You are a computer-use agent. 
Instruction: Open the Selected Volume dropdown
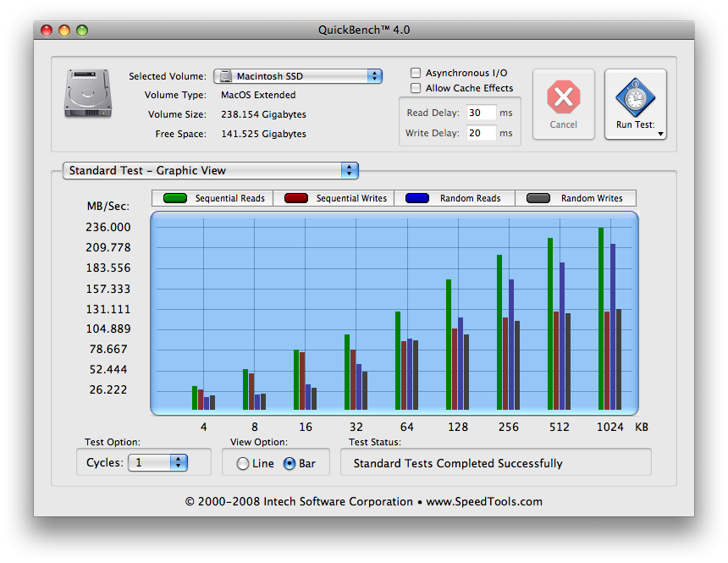298,76
